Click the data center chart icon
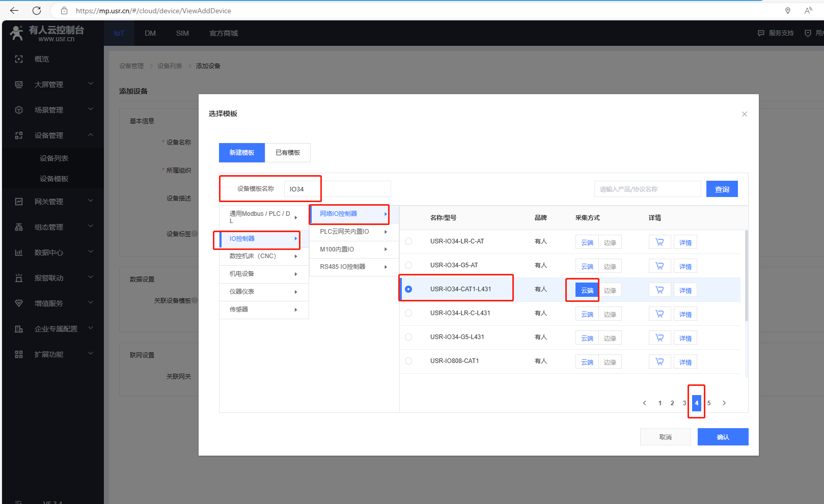The height and width of the screenshot is (504, 824). click(19, 253)
